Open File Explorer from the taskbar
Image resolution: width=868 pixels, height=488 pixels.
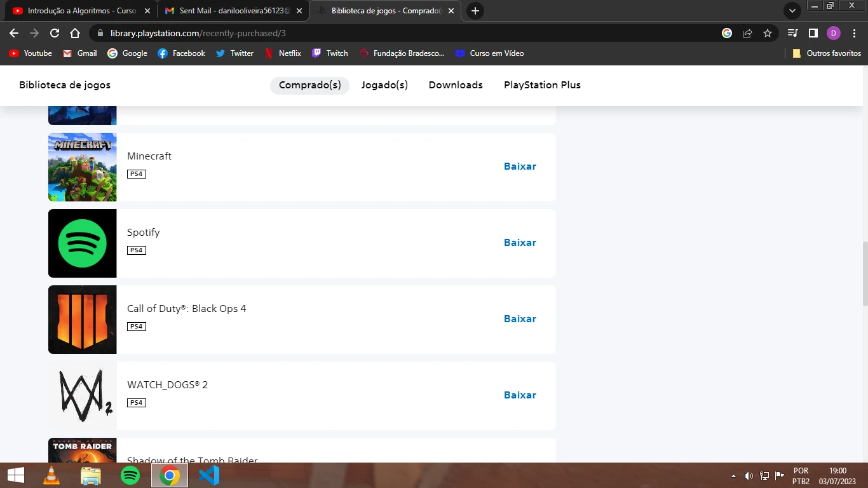[x=91, y=475]
